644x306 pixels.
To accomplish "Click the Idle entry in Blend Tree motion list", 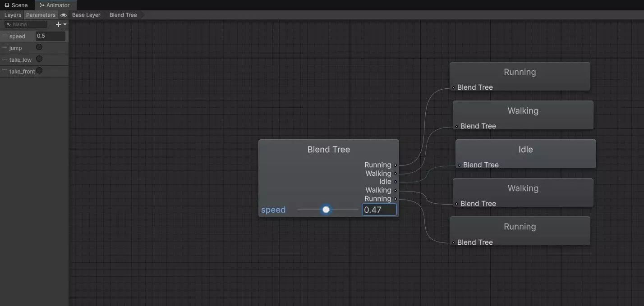I will 385,182.
